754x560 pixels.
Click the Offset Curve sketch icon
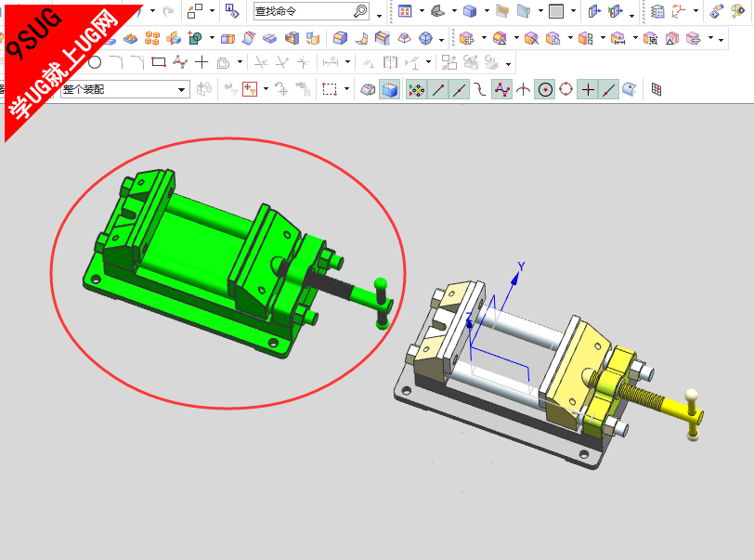coord(223,62)
